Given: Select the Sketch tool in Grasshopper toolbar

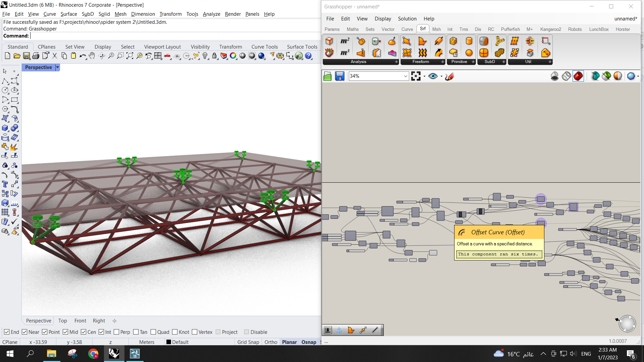Looking at the screenshot, I should 449,76.
